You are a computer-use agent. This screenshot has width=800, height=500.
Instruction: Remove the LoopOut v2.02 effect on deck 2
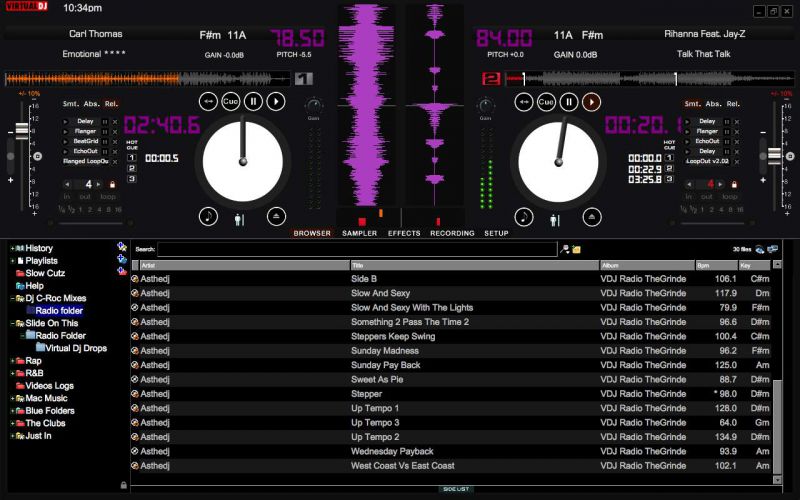(736, 161)
